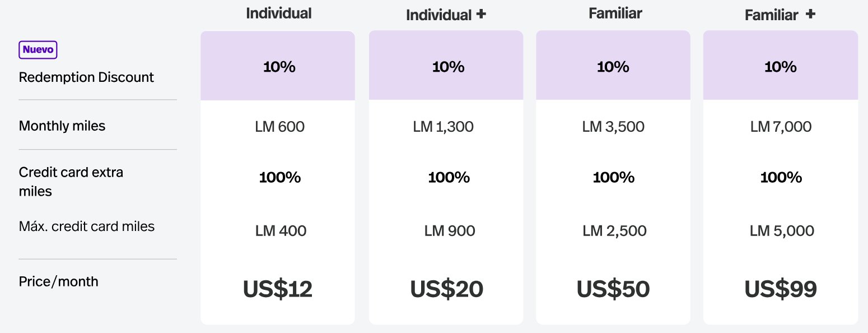The image size is (868, 333).
Task: Select the US$99 monthly price
Action: (x=781, y=289)
